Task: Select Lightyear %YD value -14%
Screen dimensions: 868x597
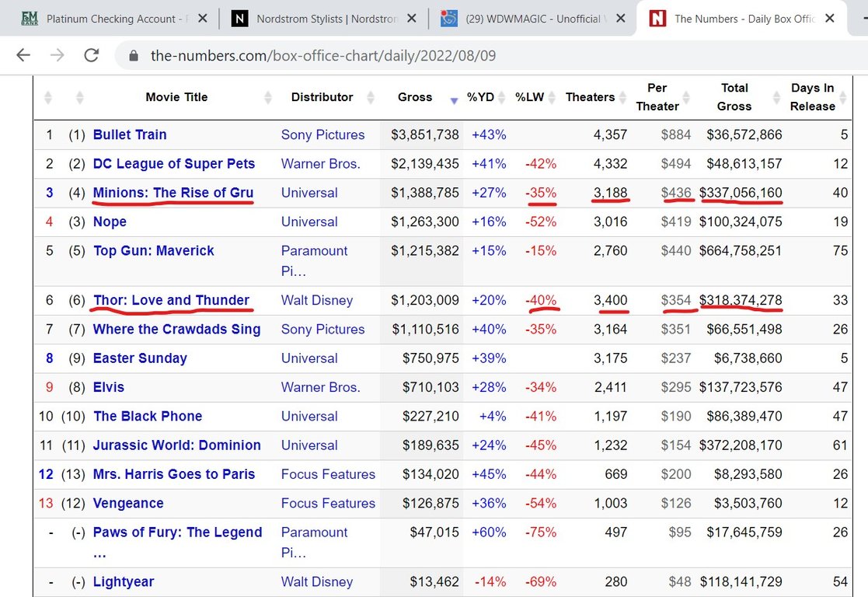Action: point(490,582)
